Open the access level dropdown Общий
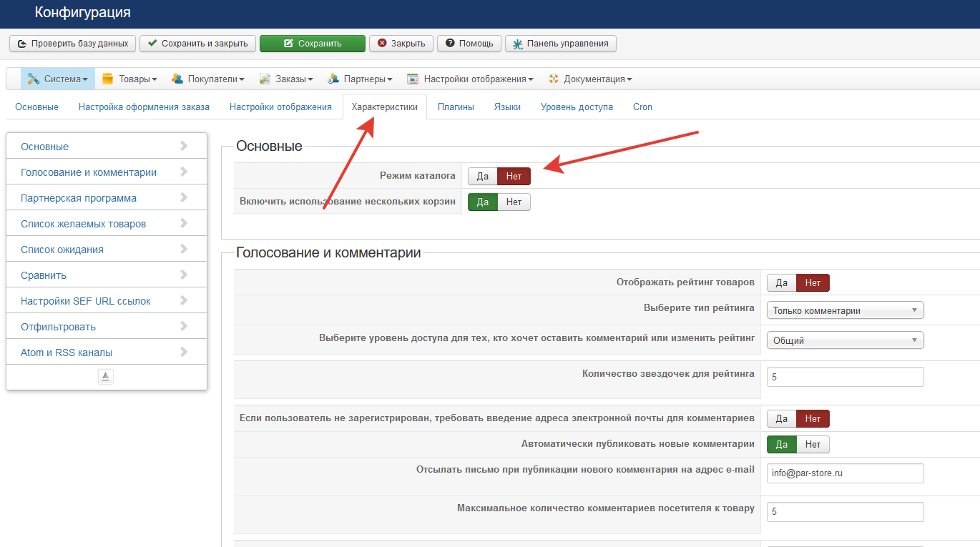This screenshot has height=547, width=980. (846, 340)
